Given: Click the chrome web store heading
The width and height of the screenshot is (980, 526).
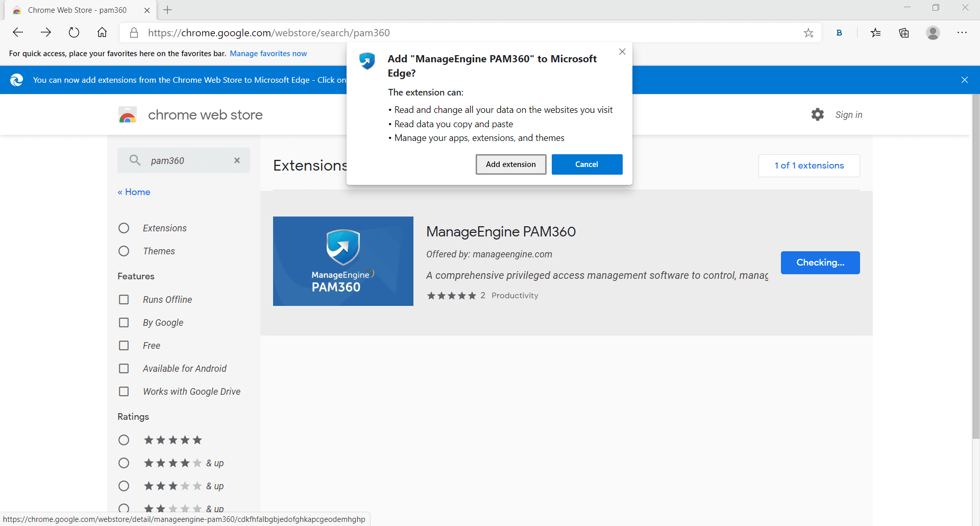Looking at the screenshot, I should (205, 115).
